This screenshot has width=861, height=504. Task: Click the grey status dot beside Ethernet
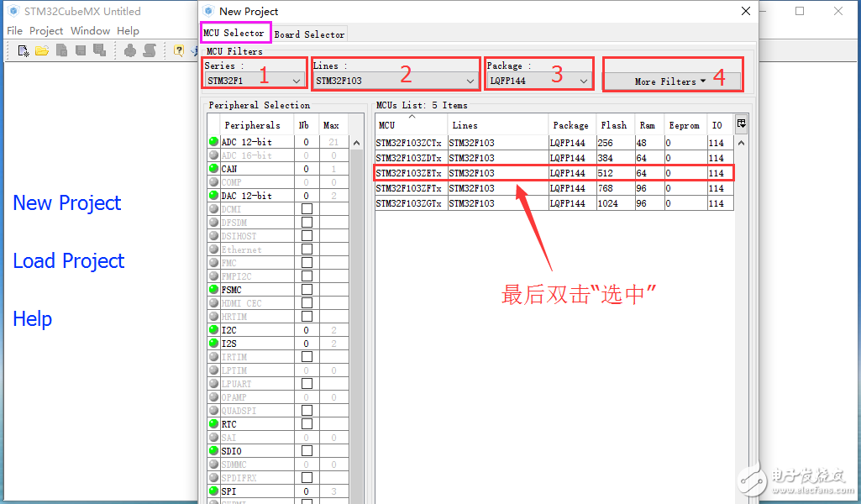pos(213,249)
